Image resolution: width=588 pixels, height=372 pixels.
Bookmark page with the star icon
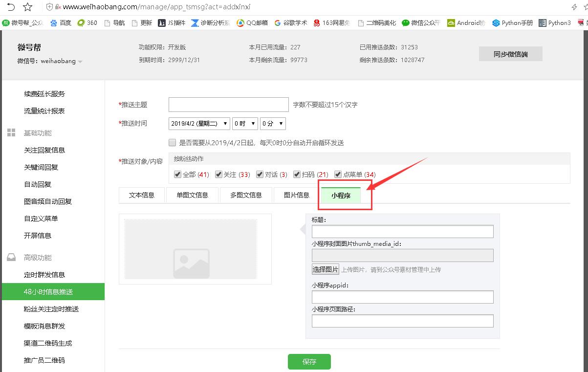click(x=28, y=7)
